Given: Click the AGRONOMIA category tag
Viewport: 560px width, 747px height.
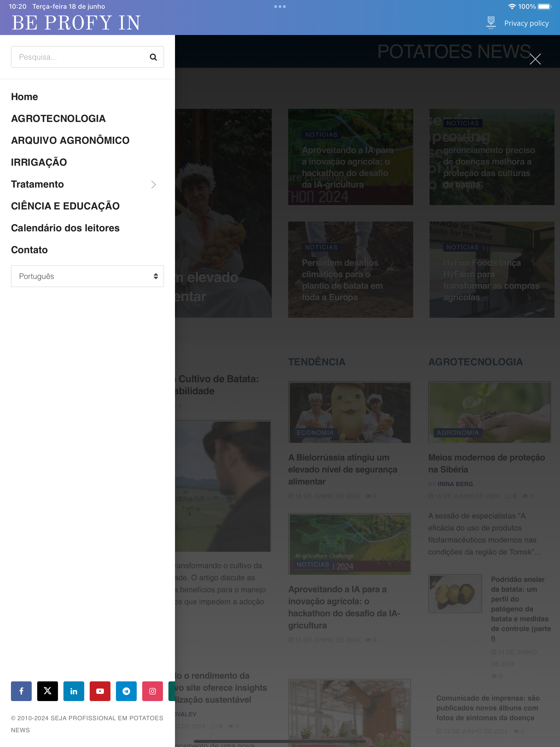Looking at the screenshot, I should click(458, 433).
